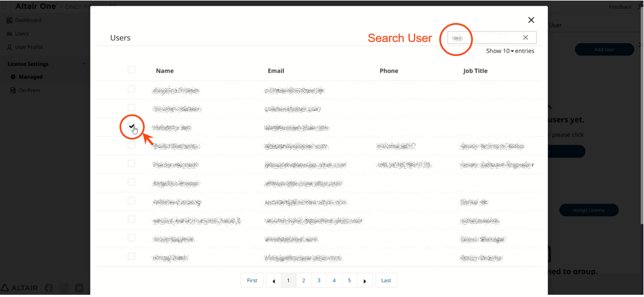
Task: Go to next page arrow in pagination
Action: pyautogui.click(x=364, y=281)
